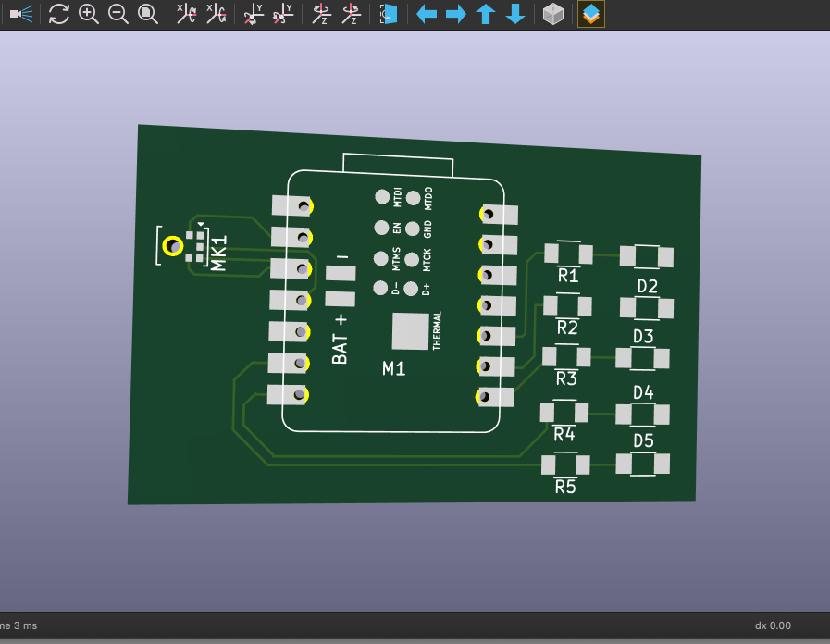The width and height of the screenshot is (830, 644).
Task: Click the THERMAL pad on the module
Action: (411, 331)
